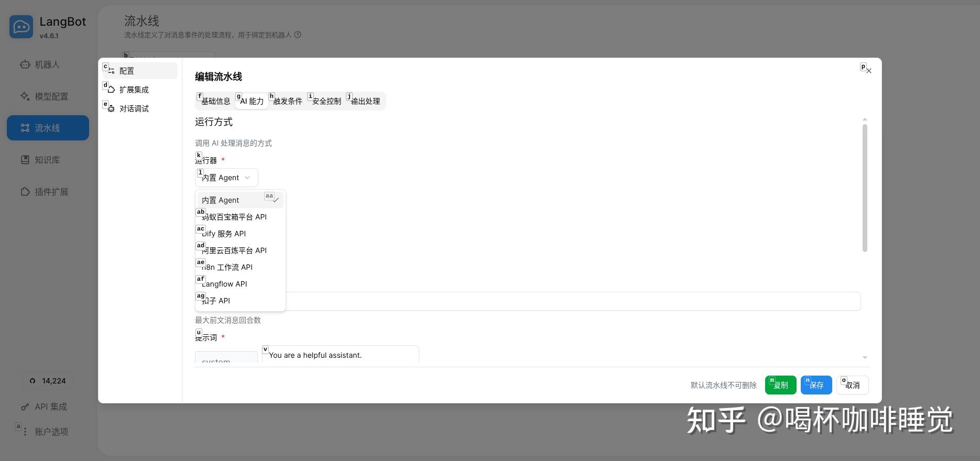
Task: Open the API 集成 sidebar item
Action: 48,407
